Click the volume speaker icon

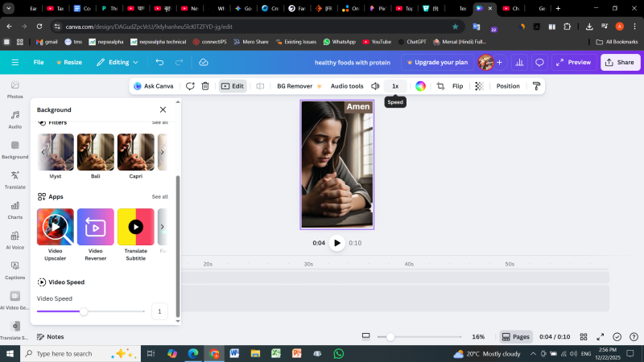375,86
